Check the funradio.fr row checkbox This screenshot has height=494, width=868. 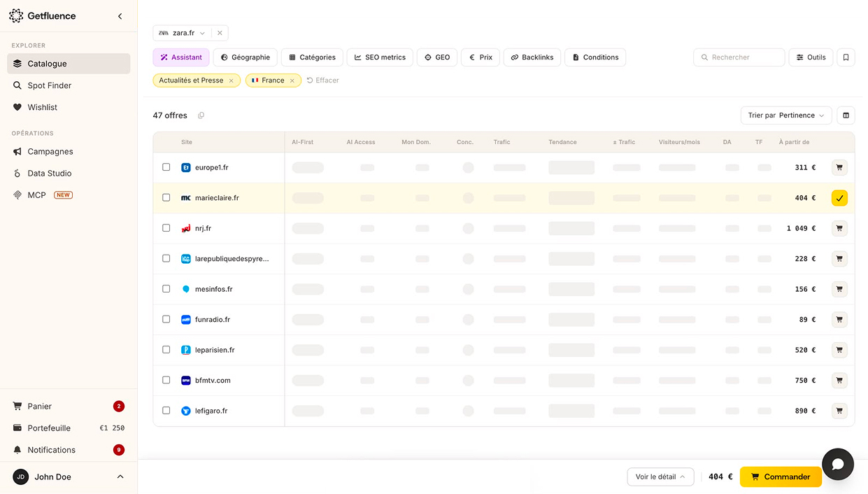click(166, 319)
